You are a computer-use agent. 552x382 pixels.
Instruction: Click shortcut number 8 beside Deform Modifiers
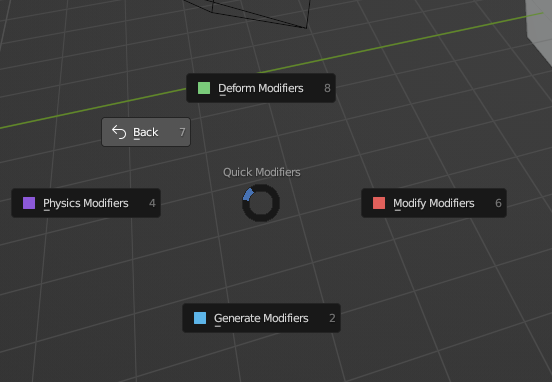pyautogui.click(x=327, y=88)
